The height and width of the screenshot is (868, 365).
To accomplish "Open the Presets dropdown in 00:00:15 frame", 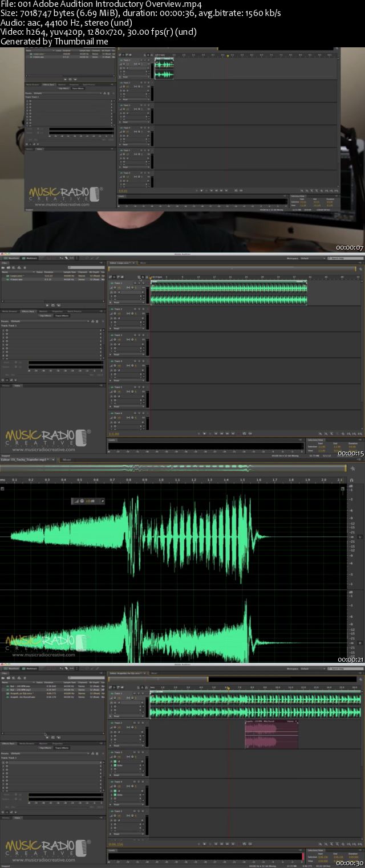I will click(49, 321).
